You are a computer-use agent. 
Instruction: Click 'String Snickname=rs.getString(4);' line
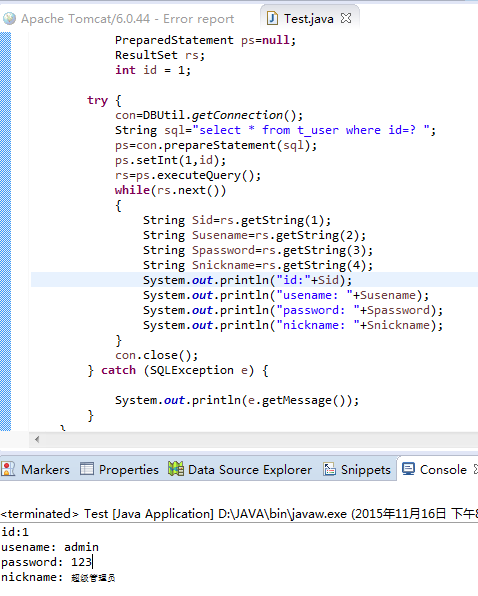pyautogui.click(x=258, y=265)
